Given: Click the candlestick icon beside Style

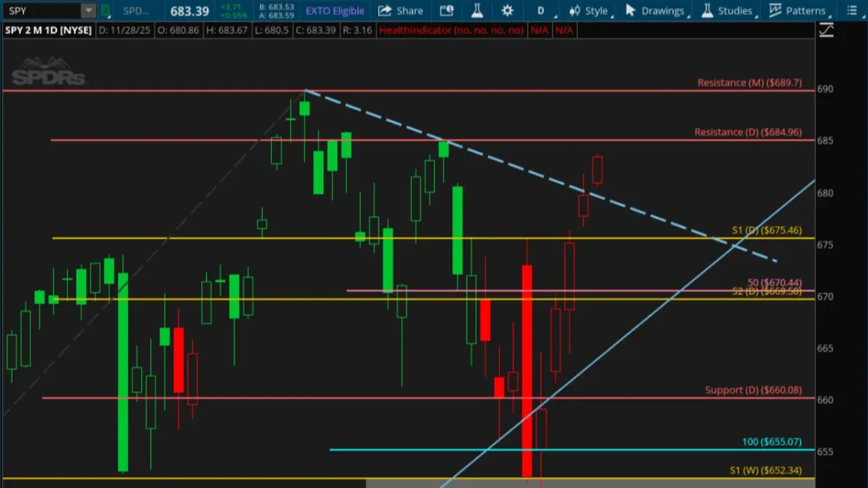Looking at the screenshot, I should pos(574,11).
